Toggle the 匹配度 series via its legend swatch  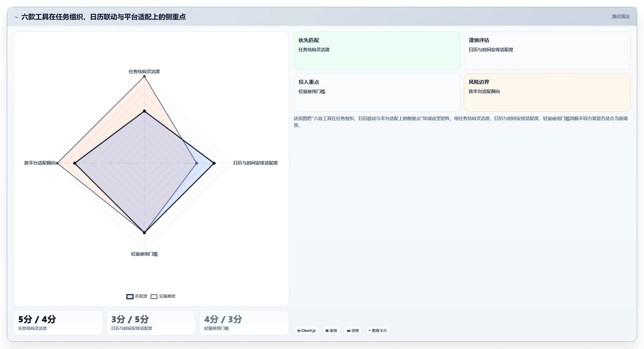[x=130, y=297]
